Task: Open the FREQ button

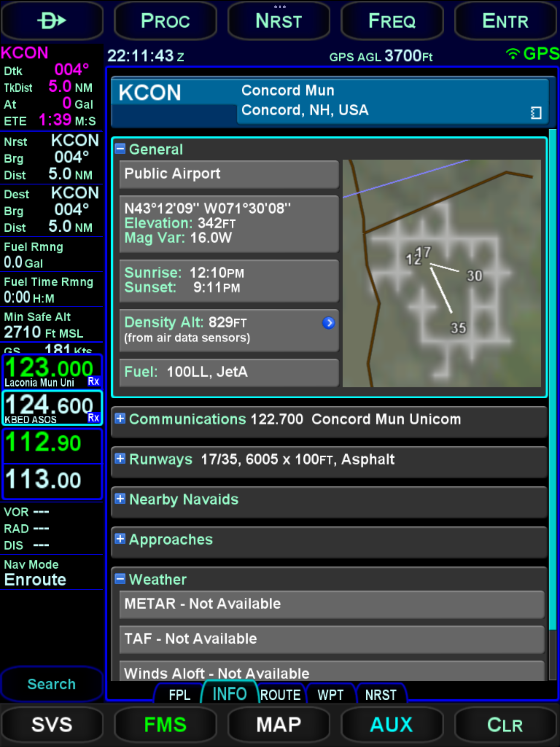Action: pyautogui.click(x=392, y=21)
